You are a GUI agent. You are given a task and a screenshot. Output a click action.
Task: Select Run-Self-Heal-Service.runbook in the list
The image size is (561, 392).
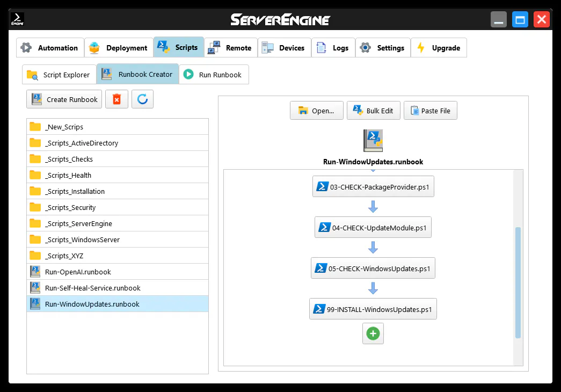click(x=93, y=288)
